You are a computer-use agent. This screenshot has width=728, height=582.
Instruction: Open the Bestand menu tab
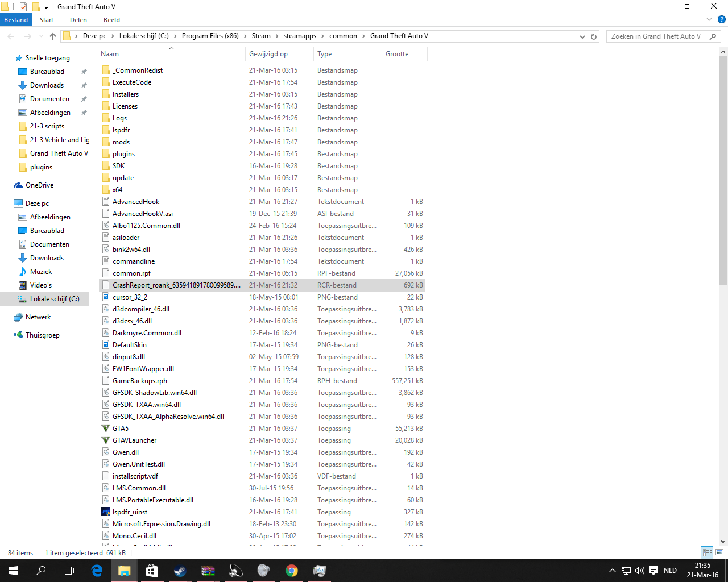16,20
